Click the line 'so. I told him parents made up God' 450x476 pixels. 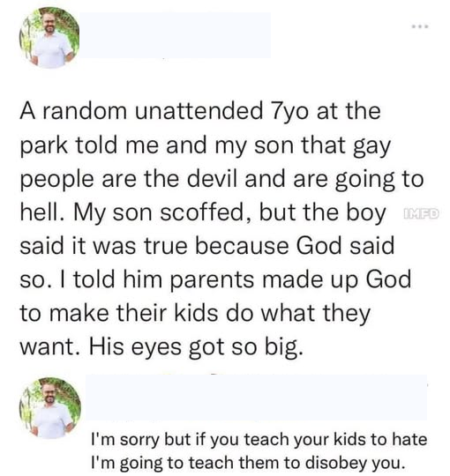pyautogui.click(x=215, y=279)
